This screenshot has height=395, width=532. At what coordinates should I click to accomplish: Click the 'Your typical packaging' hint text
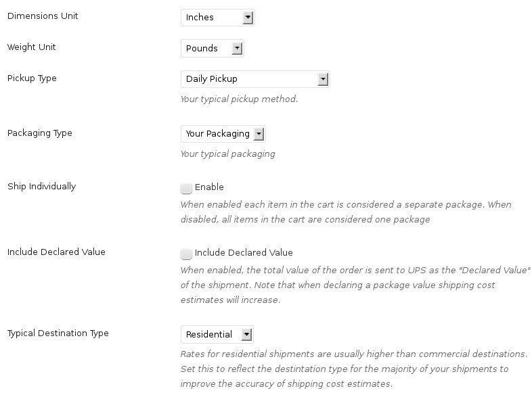227,154
